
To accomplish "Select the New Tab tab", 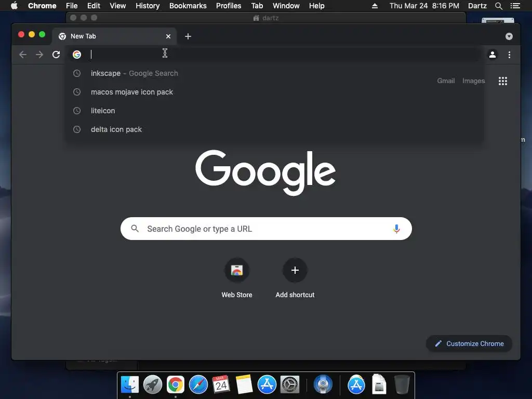I will click(114, 36).
